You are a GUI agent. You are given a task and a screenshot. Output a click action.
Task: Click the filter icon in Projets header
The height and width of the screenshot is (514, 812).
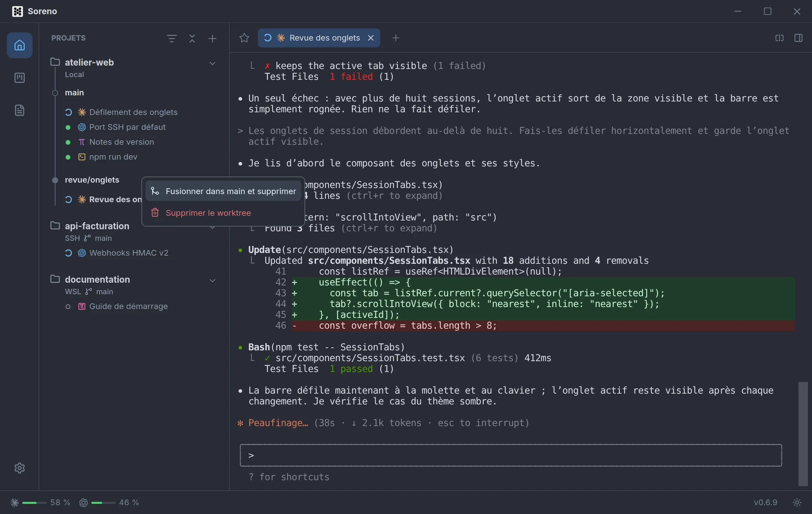coord(172,38)
